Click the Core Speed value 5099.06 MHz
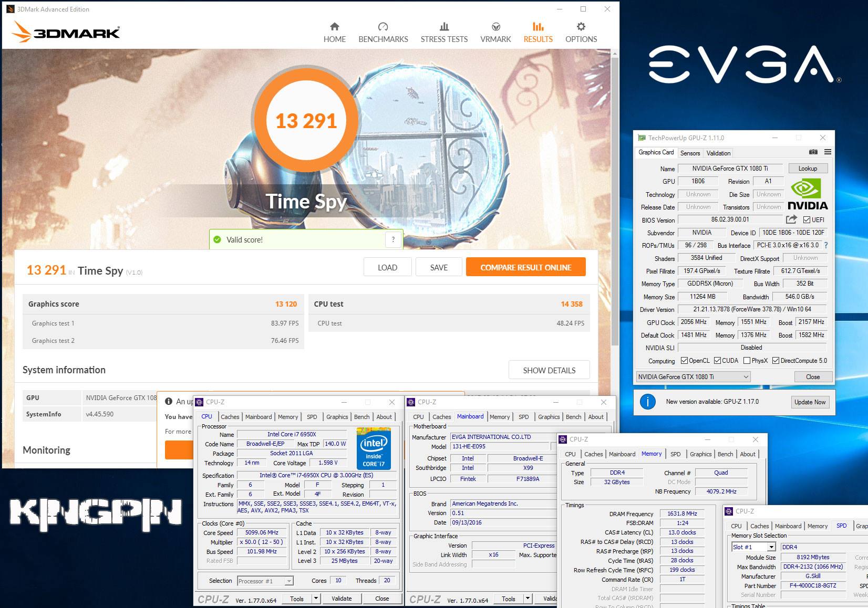The height and width of the screenshot is (608, 868). [x=262, y=532]
